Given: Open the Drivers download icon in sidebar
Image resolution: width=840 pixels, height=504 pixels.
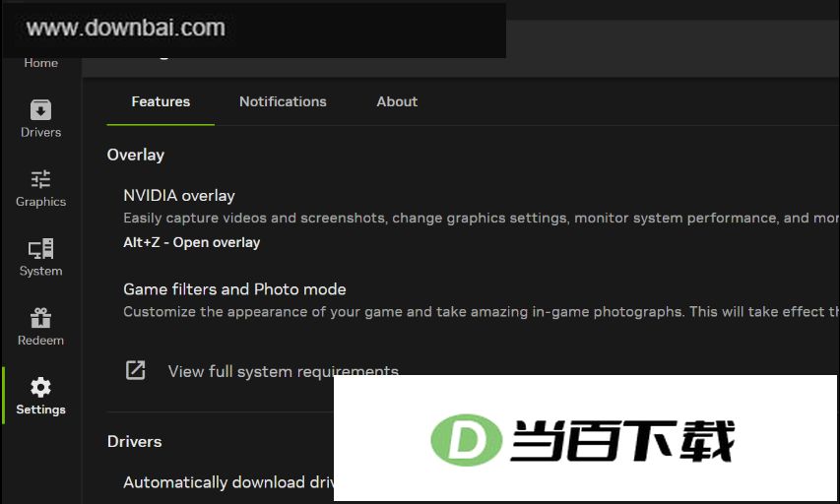Looking at the screenshot, I should pos(40,110).
